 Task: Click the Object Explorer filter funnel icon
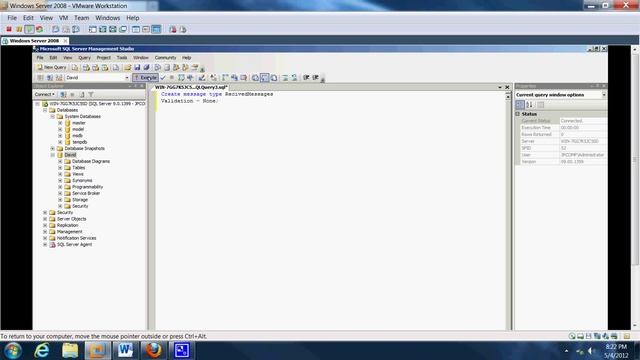pos(91,94)
